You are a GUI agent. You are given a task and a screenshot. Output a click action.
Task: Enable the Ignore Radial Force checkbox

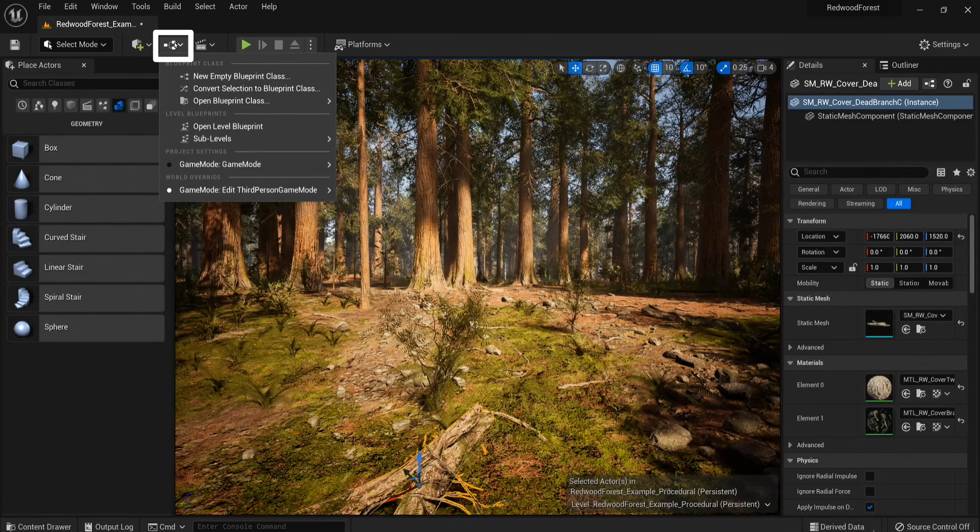point(870,491)
